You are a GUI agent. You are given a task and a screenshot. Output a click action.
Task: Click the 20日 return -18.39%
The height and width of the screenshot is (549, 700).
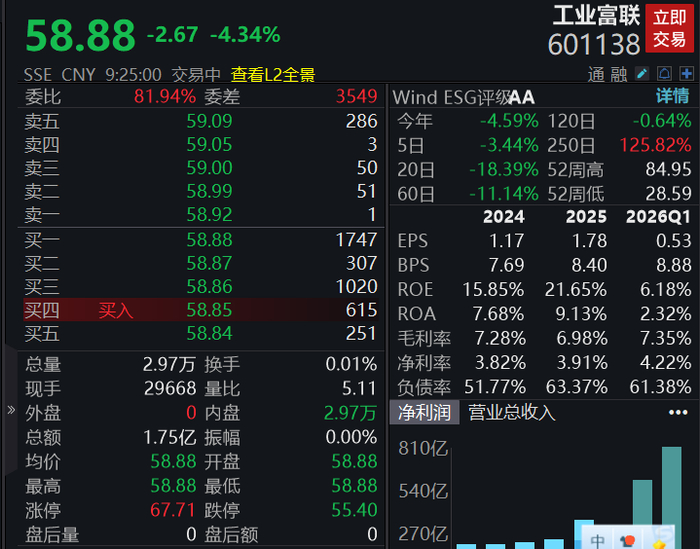point(504,169)
